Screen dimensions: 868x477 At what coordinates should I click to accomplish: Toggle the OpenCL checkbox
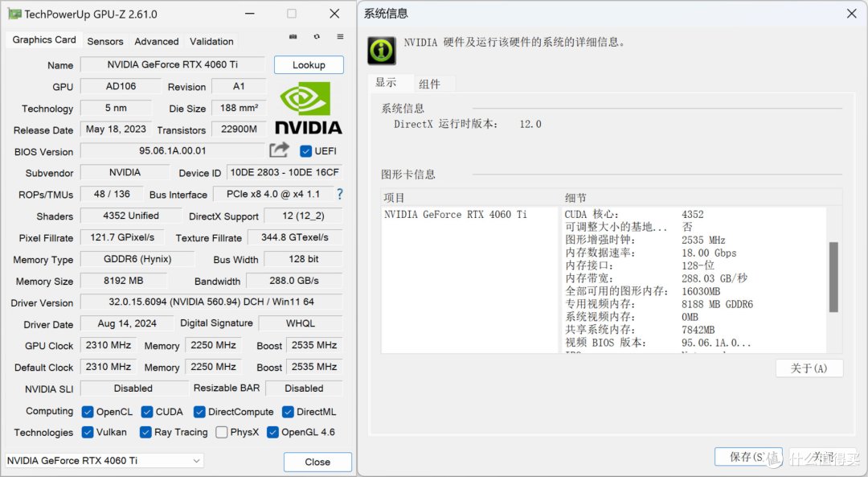pos(88,412)
